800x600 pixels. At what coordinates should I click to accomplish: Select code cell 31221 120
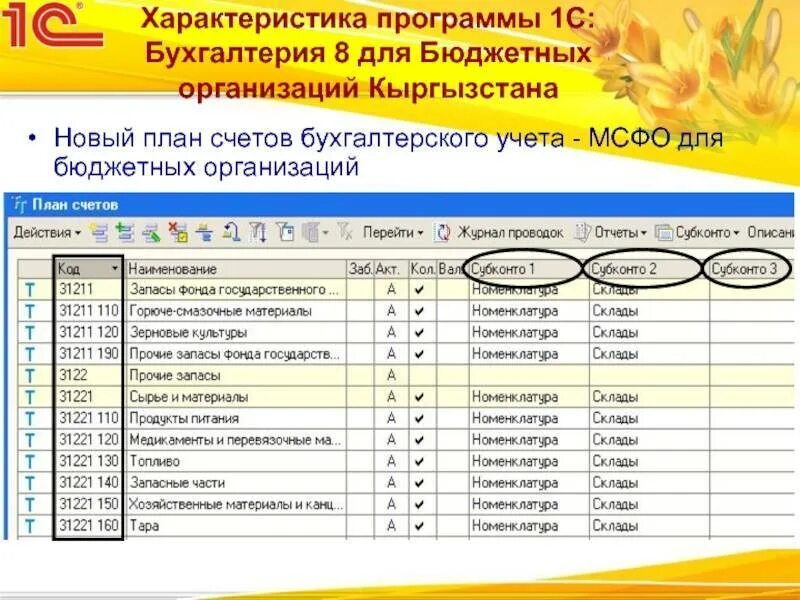[x=88, y=440]
